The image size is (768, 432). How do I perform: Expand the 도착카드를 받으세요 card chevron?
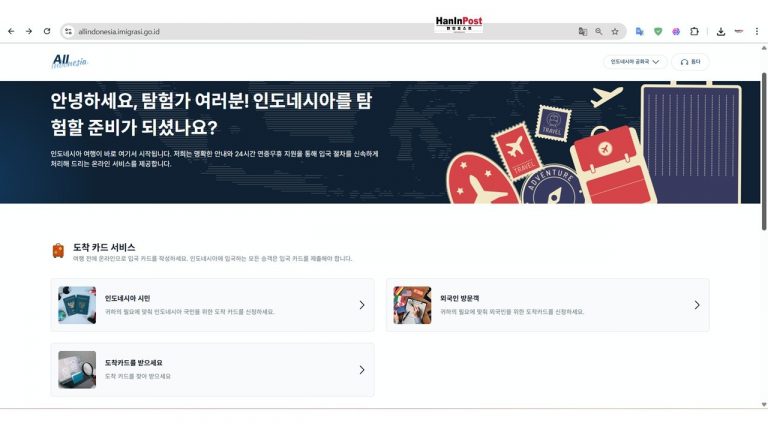pos(361,370)
